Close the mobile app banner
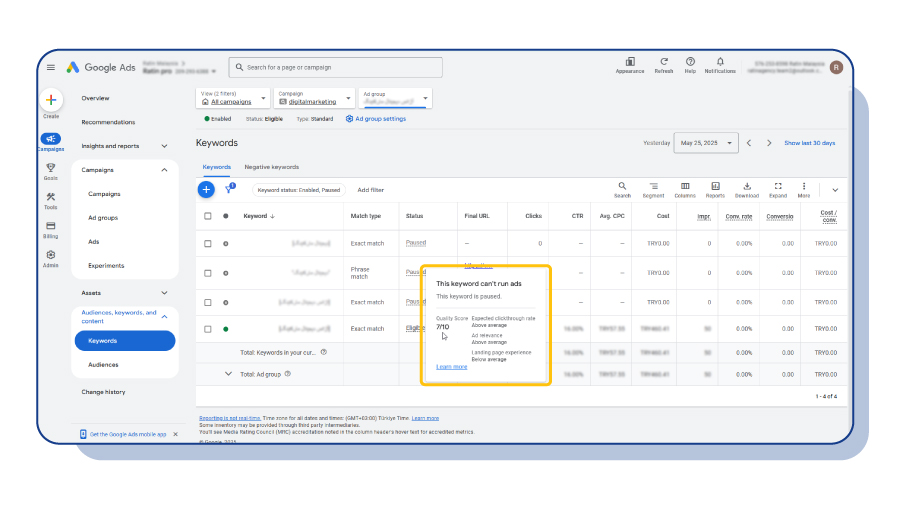This screenshot has width=900, height=509. 176,434
